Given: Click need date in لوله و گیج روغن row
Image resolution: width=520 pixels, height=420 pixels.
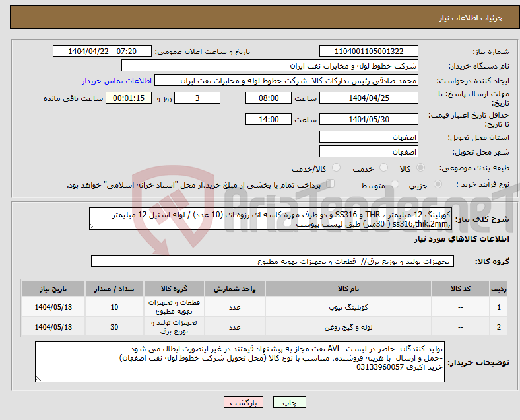Looking at the screenshot, I should (53, 327).
